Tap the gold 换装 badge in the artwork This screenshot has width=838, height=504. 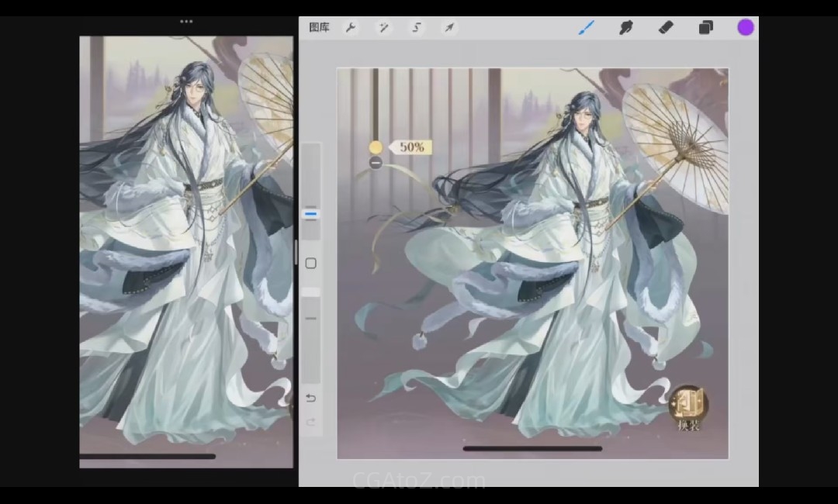pos(688,406)
